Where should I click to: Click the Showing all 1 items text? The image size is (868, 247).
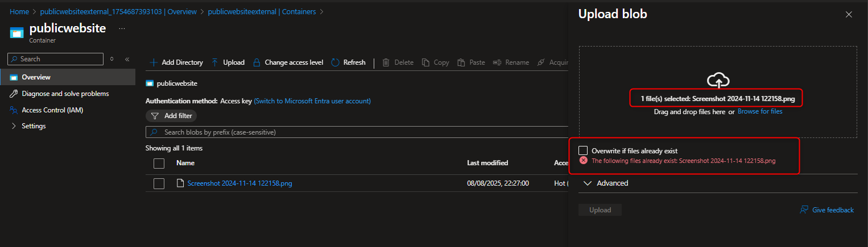174,148
